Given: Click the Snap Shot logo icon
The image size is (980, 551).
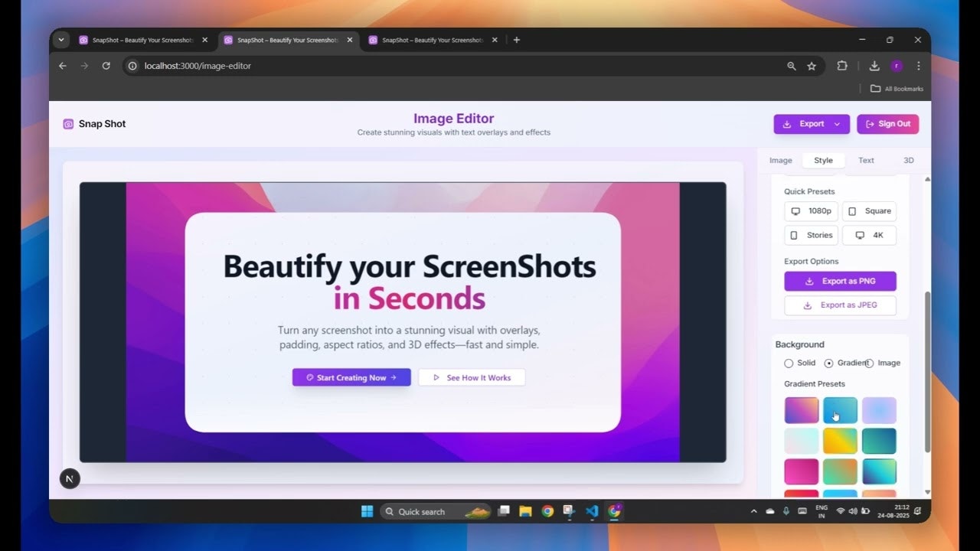Looking at the screenshot, I should coord(68,124).
